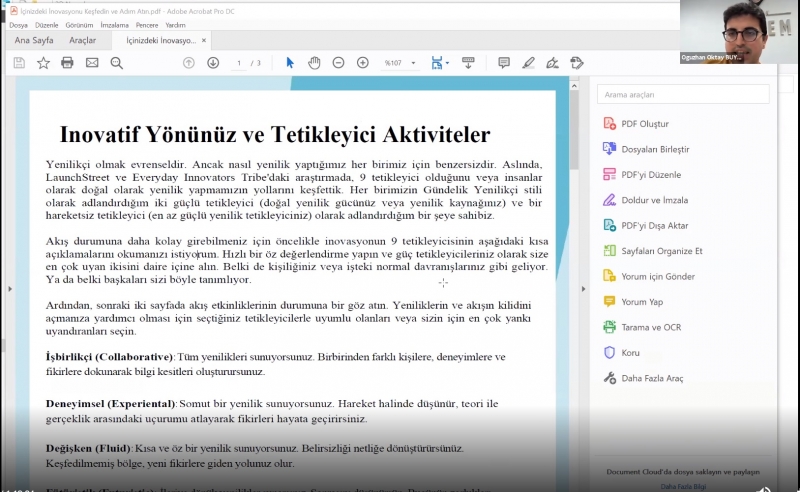Open the İmzalama menu
This screenshot has width=800, height=492.
tap(114, 25)
